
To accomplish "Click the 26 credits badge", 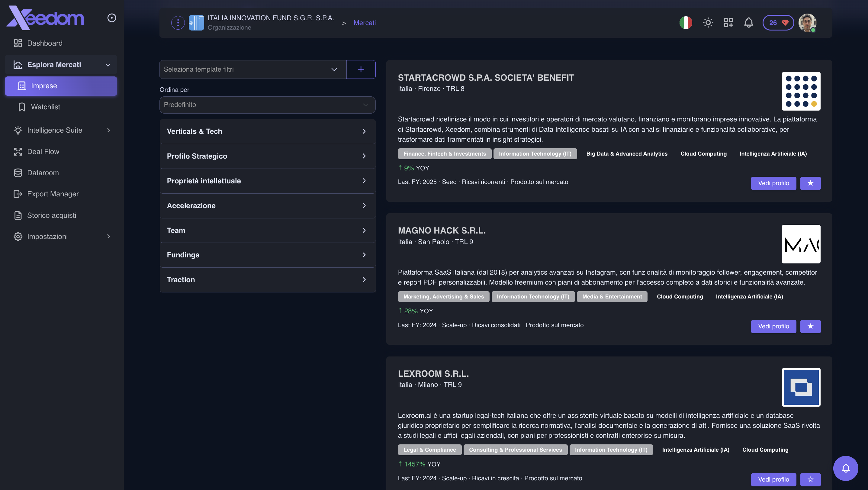I will point(778,23).
